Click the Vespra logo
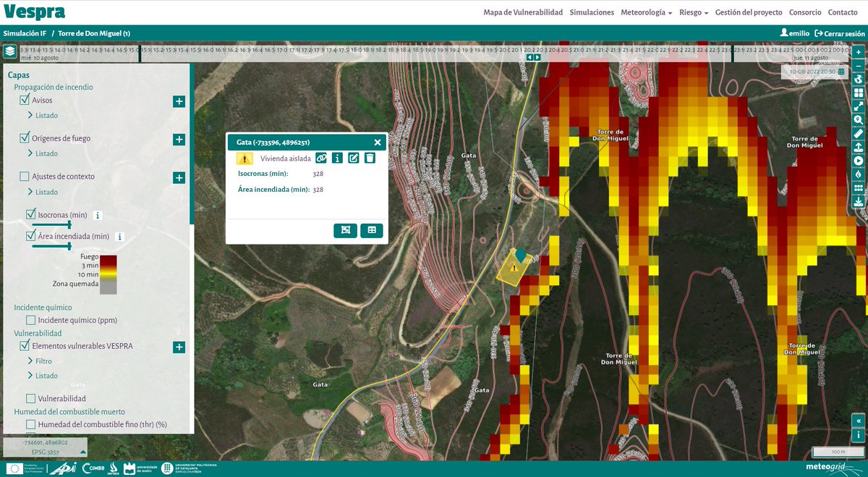 [35, 12]
